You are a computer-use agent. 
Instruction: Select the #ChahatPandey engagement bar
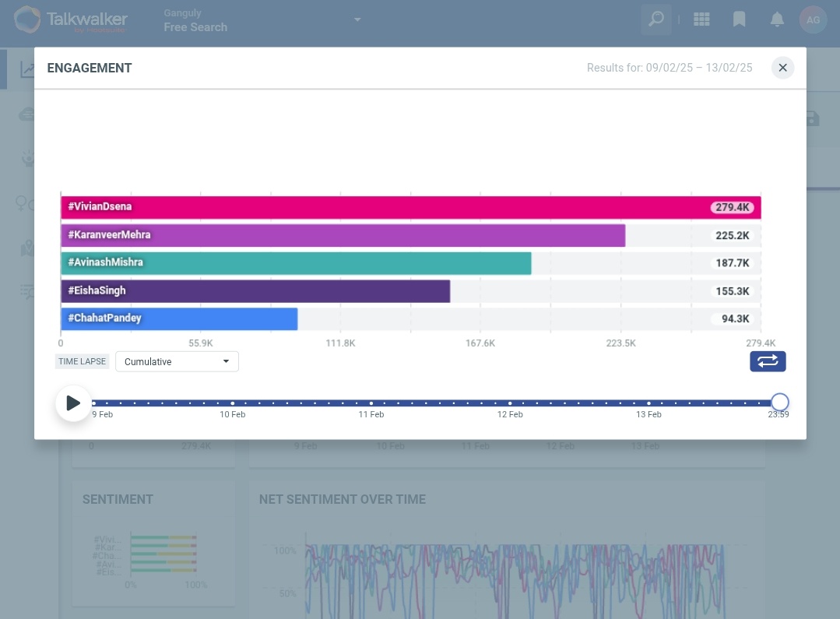click(x=179, y=319)
